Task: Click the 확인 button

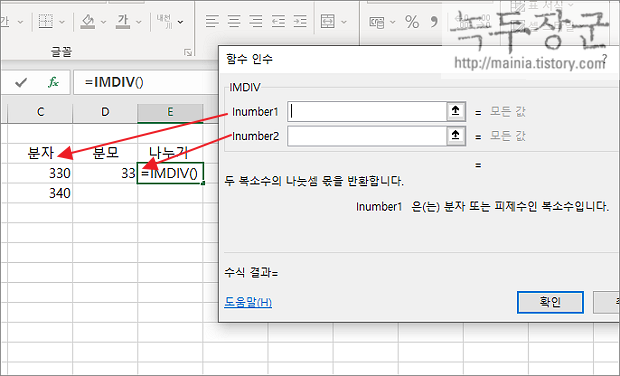Action: point(550,302)
